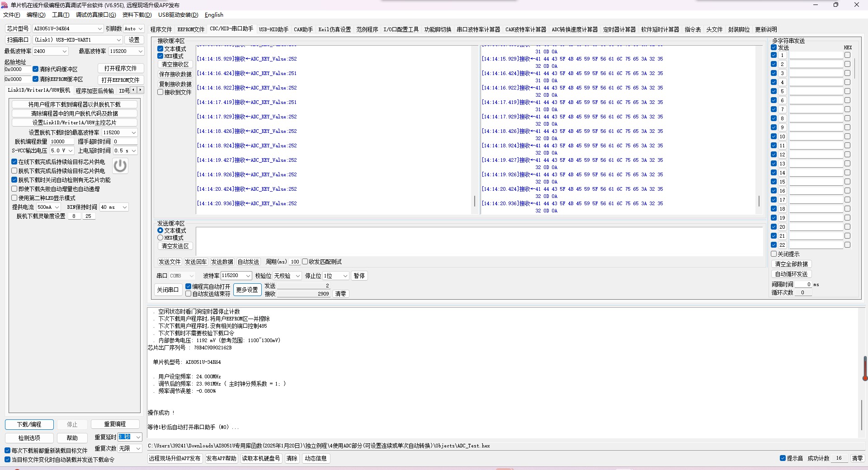
Task: Open S-VCC输出电压 5.0 V dropdown
Action: point(71,150)
